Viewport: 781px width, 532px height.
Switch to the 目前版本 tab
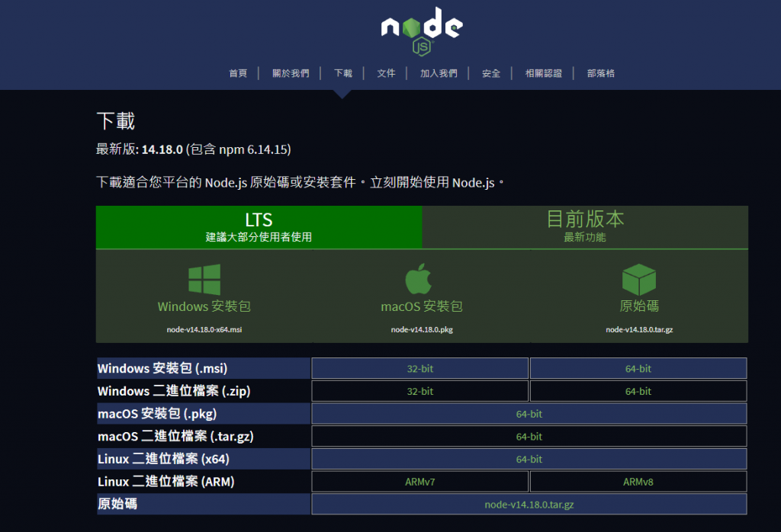pos(585,227)
